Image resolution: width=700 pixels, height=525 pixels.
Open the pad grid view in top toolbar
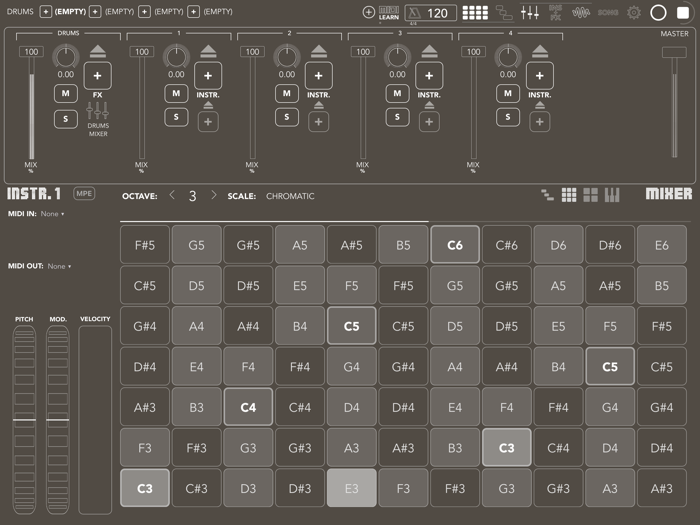click(475, 13)
